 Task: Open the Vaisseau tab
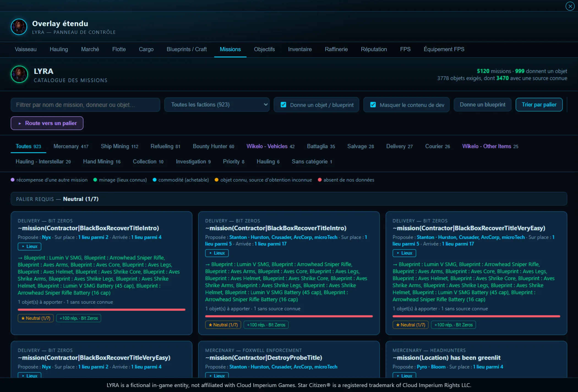click(x=26, y=49)
